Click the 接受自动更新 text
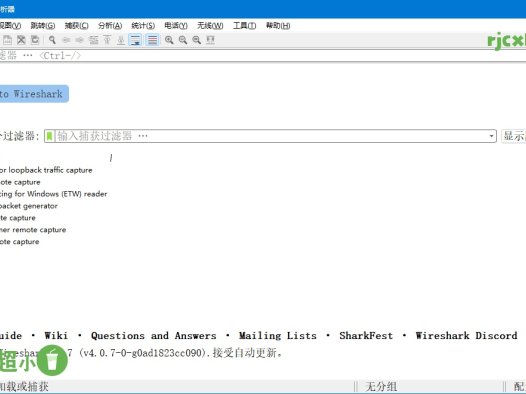 pos(247,353)
